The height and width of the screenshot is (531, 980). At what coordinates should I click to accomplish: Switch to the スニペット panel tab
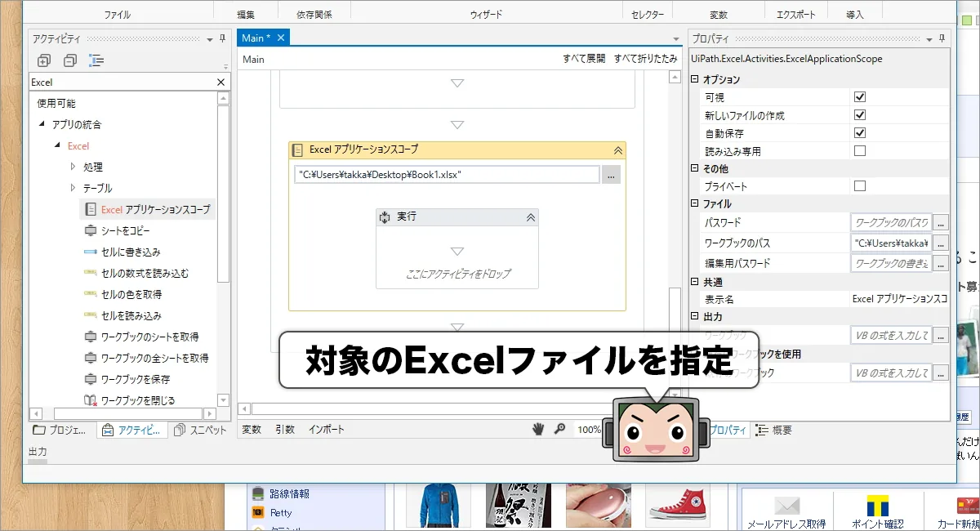[201, 430]
